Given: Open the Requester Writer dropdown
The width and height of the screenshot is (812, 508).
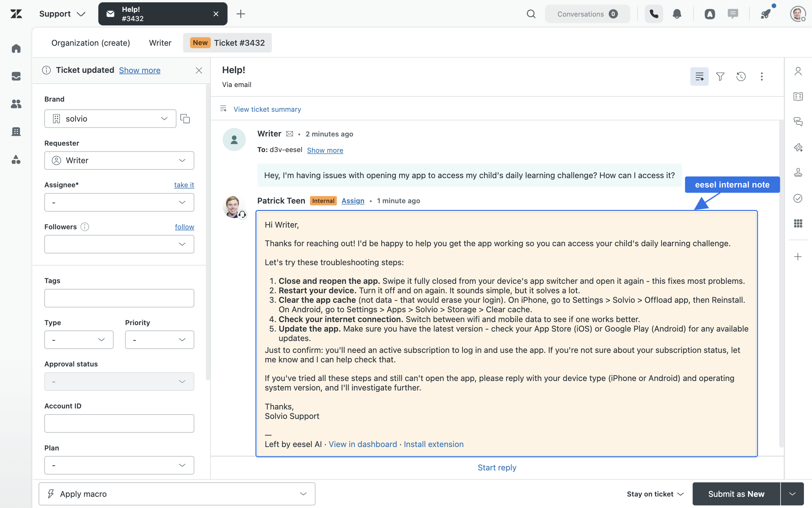Looking at the screenshot, I should (x=119, y=160).
